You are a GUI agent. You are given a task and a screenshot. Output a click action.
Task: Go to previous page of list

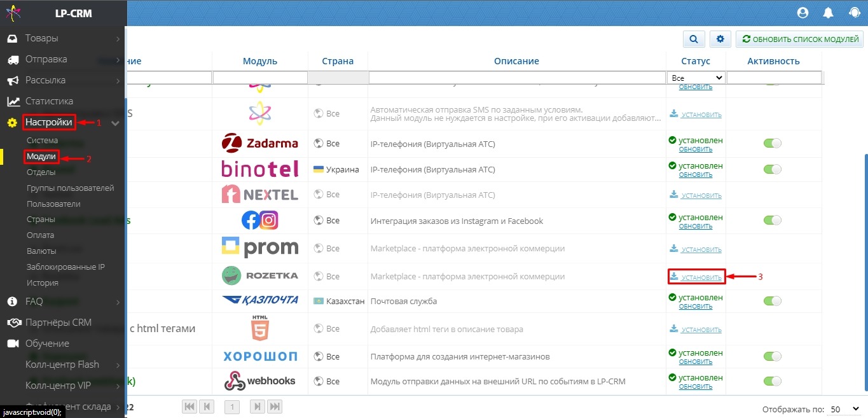207,407
